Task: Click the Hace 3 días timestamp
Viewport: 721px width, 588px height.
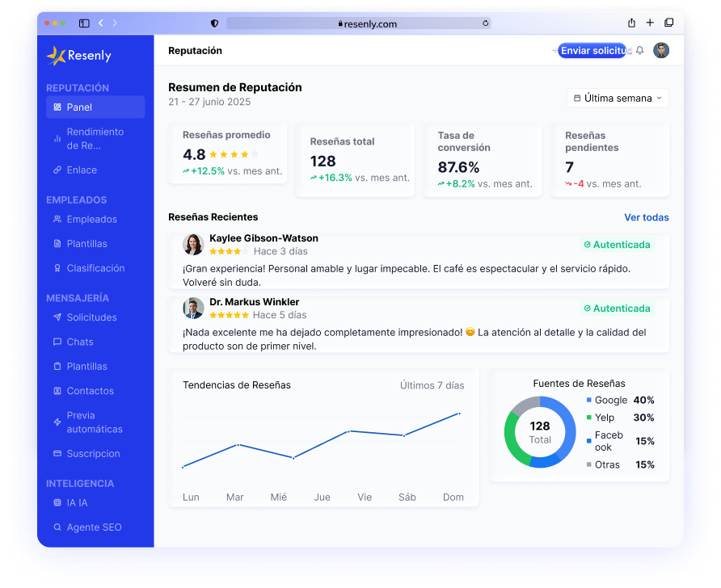Action: [280, 251]
